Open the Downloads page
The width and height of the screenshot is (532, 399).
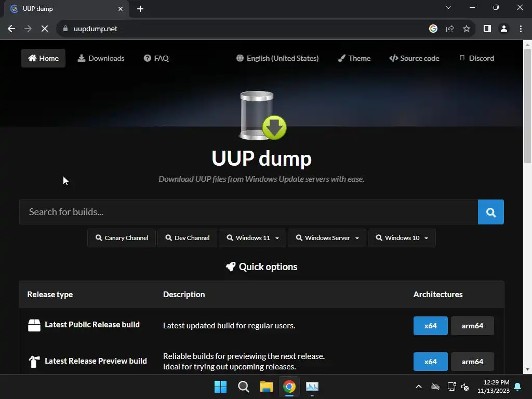click(101, 58)
